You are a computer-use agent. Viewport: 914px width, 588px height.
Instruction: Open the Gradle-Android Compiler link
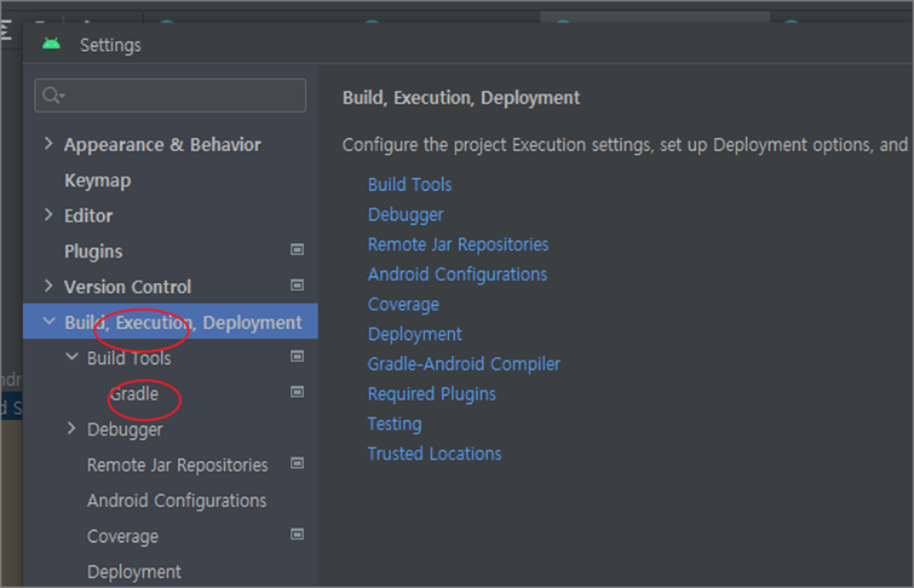[464, 364]
